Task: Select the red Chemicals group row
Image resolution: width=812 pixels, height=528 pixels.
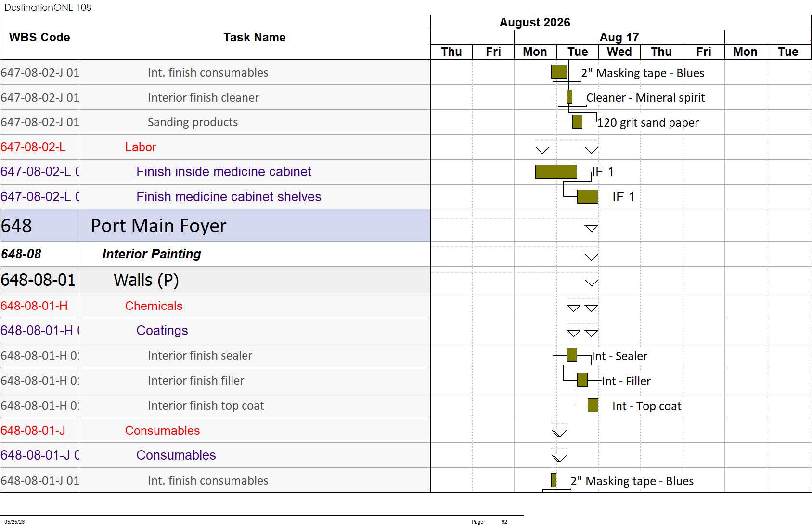Action: click(215, 306)
